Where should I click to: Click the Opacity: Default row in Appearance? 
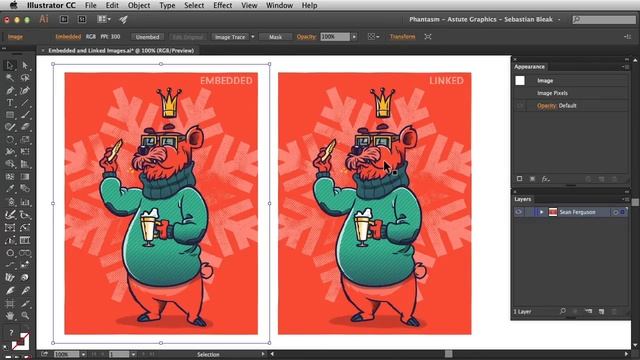571,106
